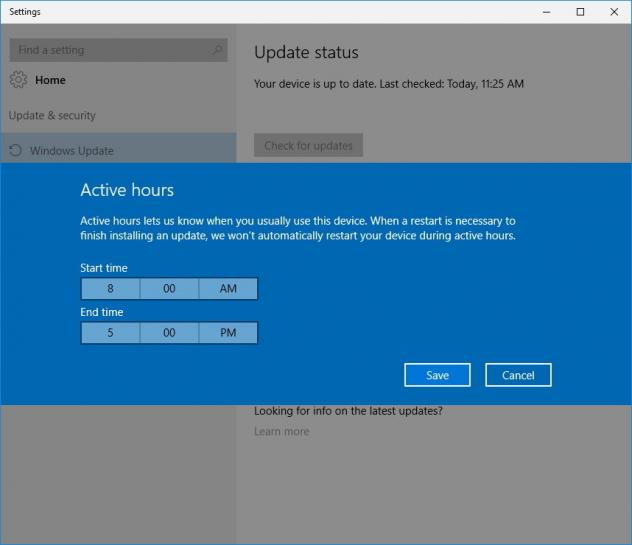Cancel the Active hours dialog
The height and width of the screenshot is (545, 632).
518,375
